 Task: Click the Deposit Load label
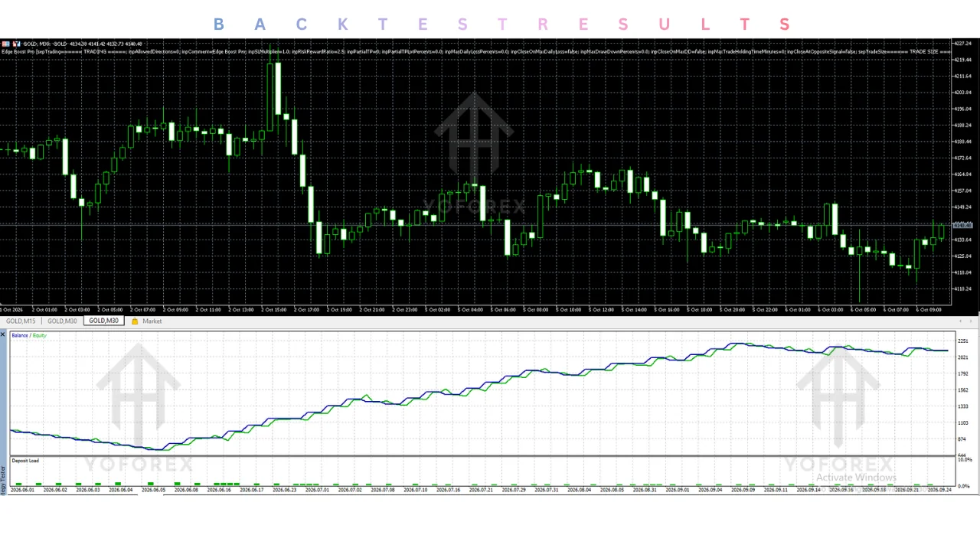pyautogui.click(x=25, y=461)
